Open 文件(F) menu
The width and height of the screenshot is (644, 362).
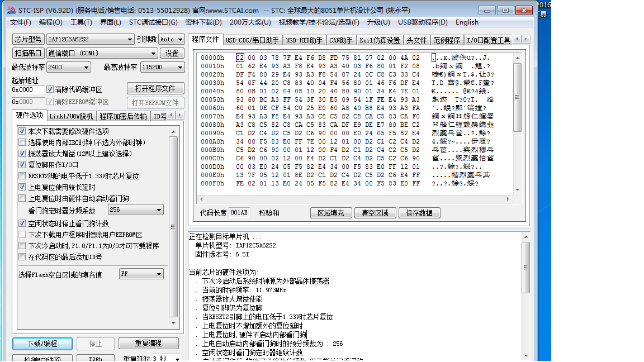[20, 22]
